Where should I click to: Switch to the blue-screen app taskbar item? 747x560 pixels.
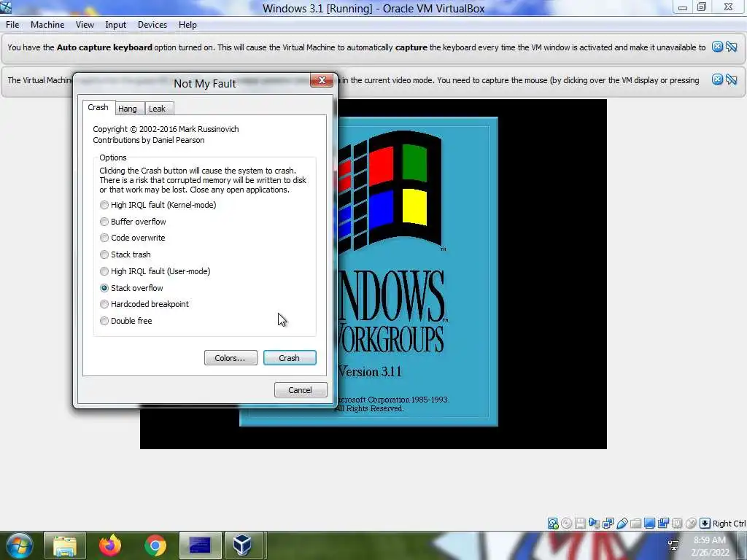click(200, 545)
